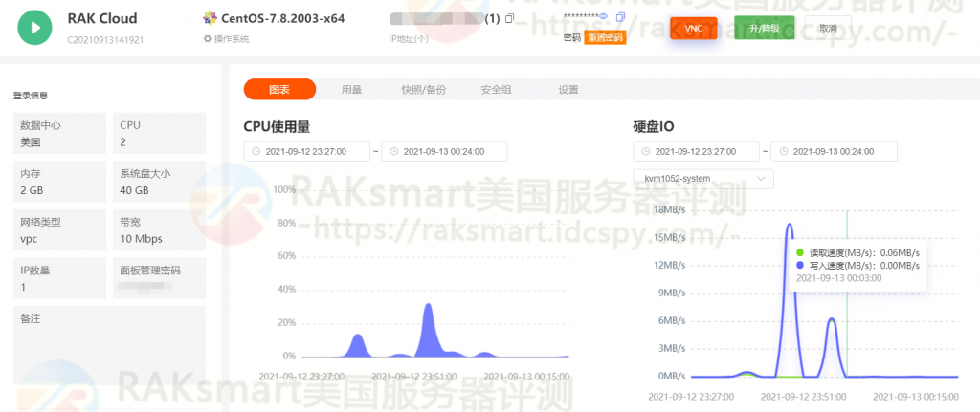The height and width of the screenshot is (412, 980).
Task: Reveal password with the eye icon
Action: 604,17
